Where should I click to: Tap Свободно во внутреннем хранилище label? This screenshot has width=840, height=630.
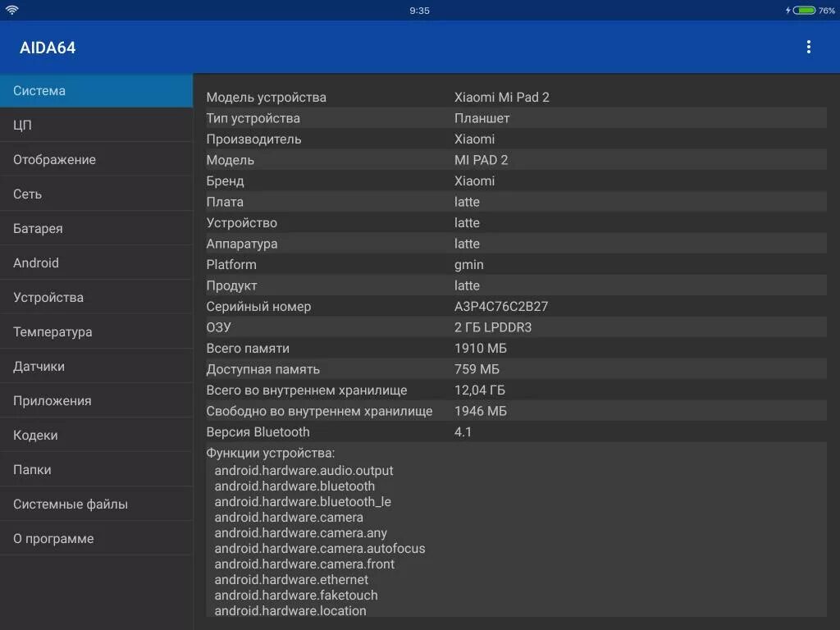click(x=319, y=411)
